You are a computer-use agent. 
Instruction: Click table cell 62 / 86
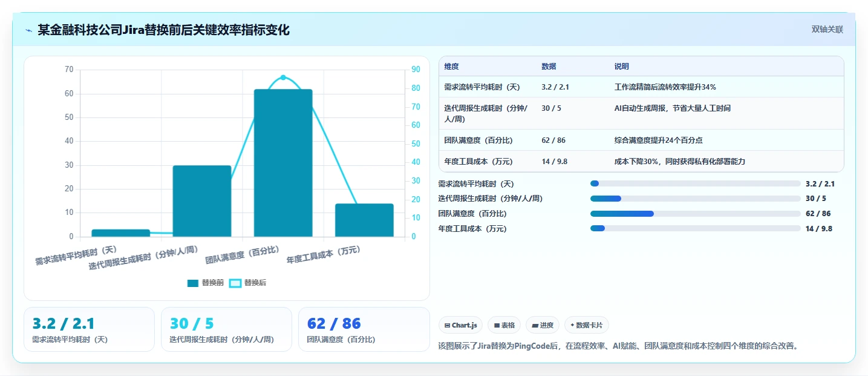click(x=553, y=140)
